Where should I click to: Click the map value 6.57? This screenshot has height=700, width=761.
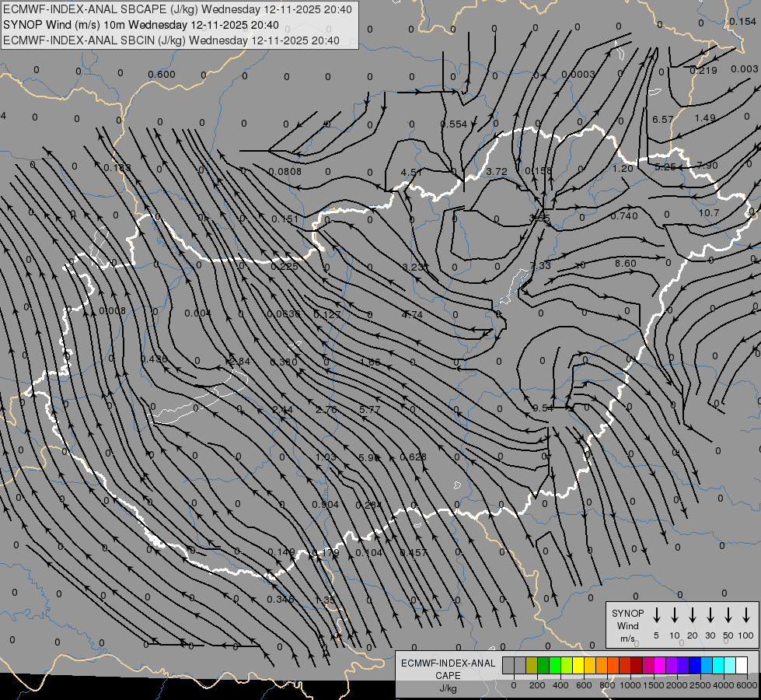(662, 120)
